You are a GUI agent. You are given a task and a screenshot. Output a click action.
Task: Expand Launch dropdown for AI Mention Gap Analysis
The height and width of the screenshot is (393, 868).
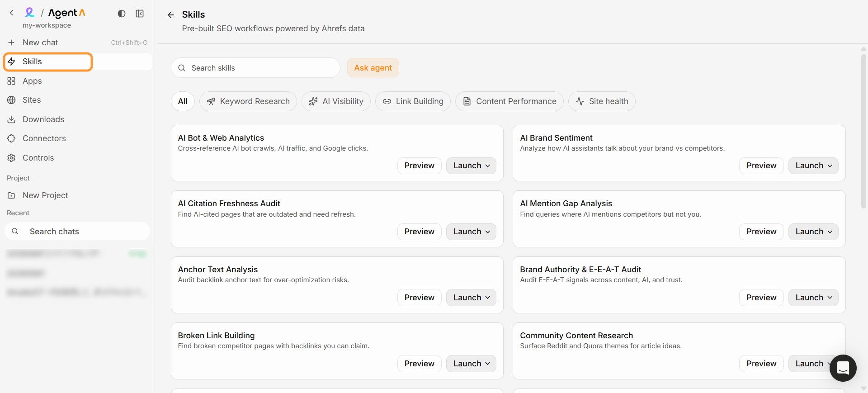click(813, 232)
